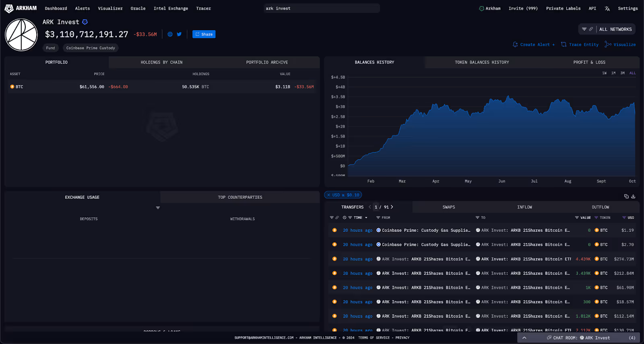The width and height of the screenshot is (644, 344).
Task: Set chart range to 3M
Action: [x=622, y=73]
